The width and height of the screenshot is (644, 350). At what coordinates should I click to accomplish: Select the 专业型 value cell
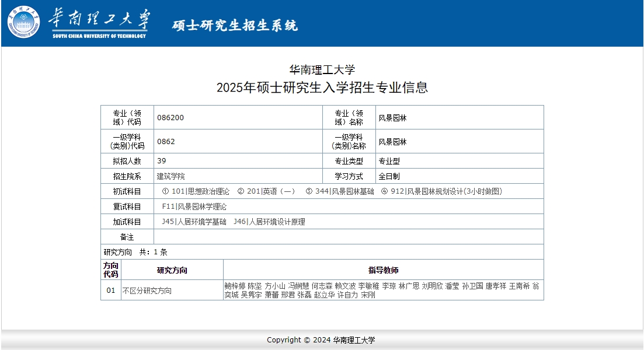click(459, 161)
